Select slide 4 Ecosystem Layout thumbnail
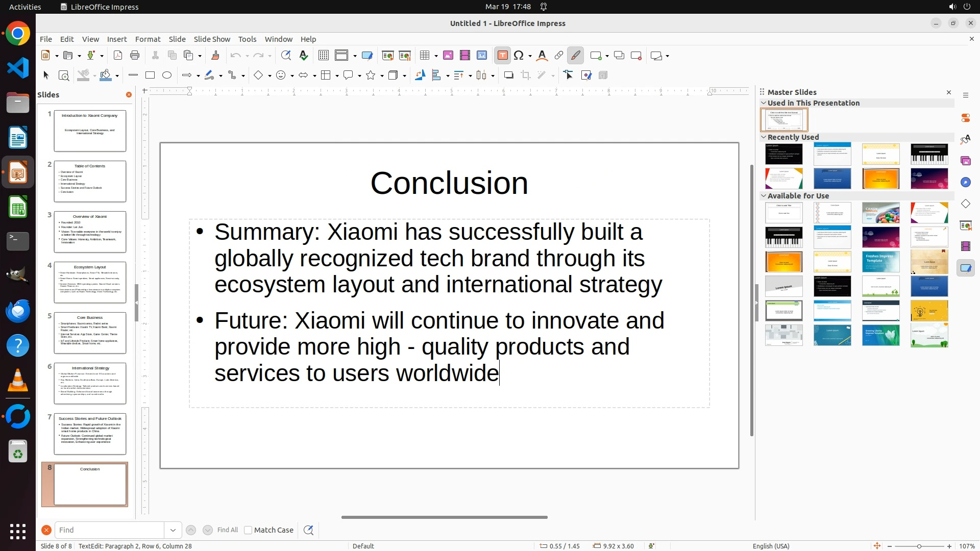980x551 pixels. (90, 282)
